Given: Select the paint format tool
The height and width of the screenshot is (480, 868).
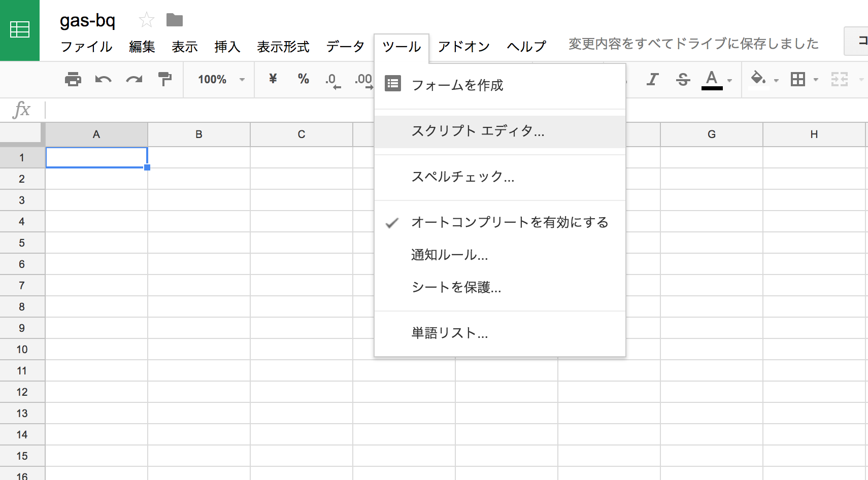Looking at the screenshot, I should (x=164, y=79).
